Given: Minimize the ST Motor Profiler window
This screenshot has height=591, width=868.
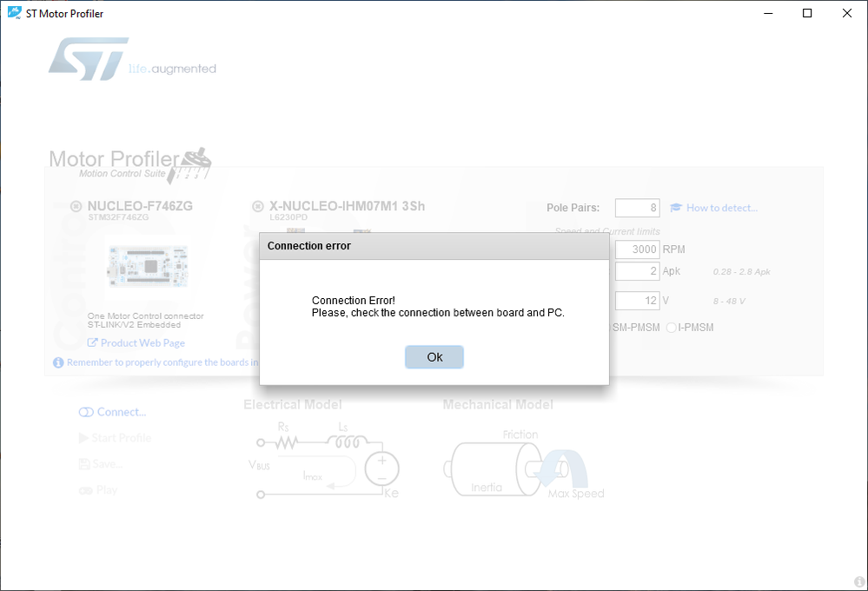Looking at the screenshot, I should pos(768,13).
